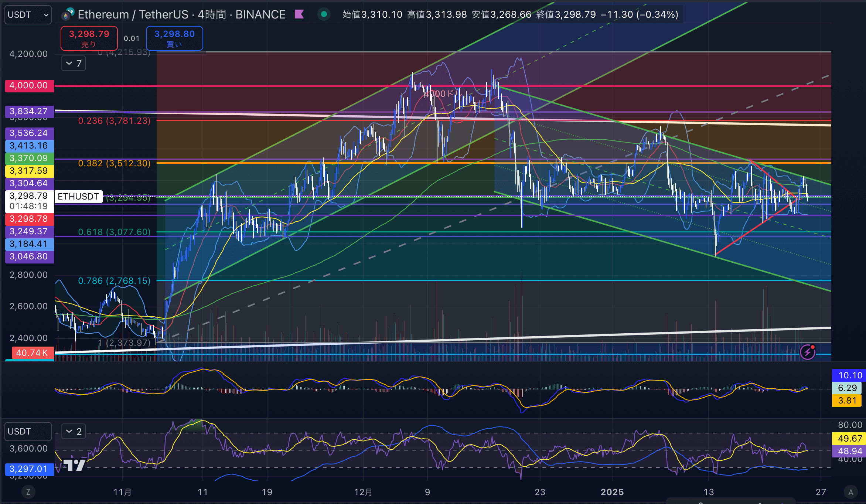Select the 48.94 purple RSI label
This screenshot has height=504, width=866.
pos(849,451)
